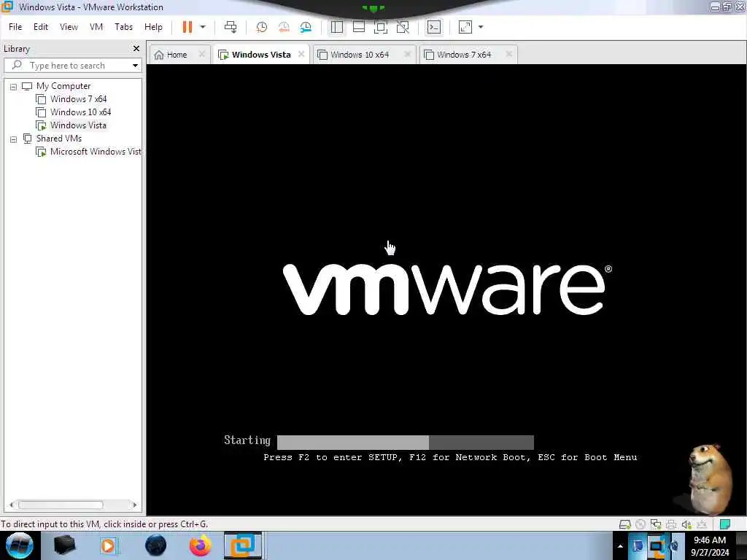Click the hard disk device status icon

point(624,524)
